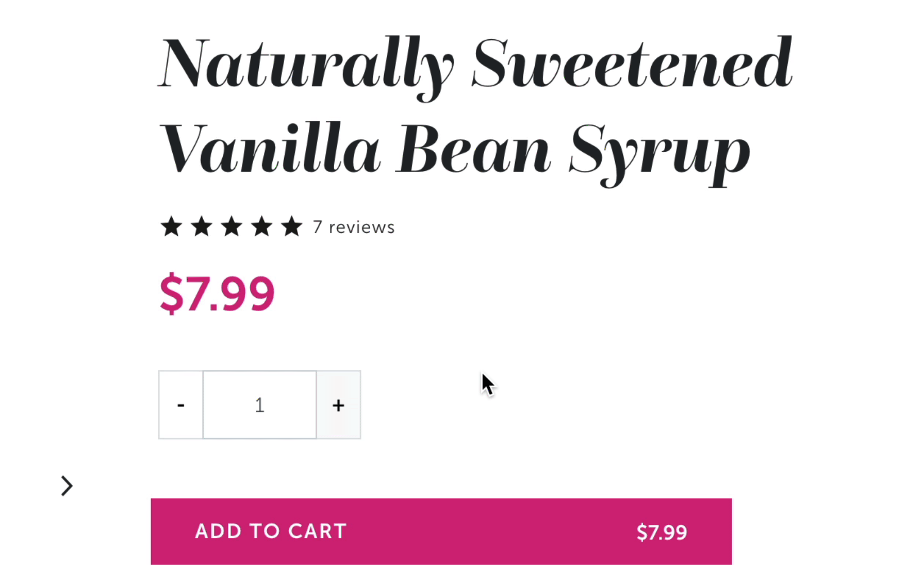Focus the quantity field showing 1
Image resolution: width=924 pixels, height=578 pixels.
tap(259, 405)
